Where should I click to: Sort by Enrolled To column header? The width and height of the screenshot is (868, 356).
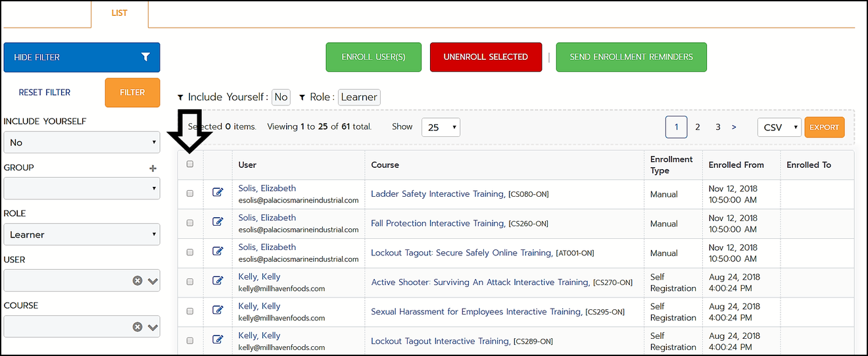coord(809,165)
